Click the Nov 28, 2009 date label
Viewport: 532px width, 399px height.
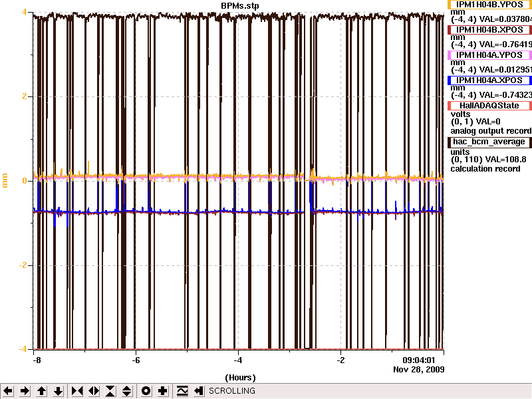tap(419, 370)
